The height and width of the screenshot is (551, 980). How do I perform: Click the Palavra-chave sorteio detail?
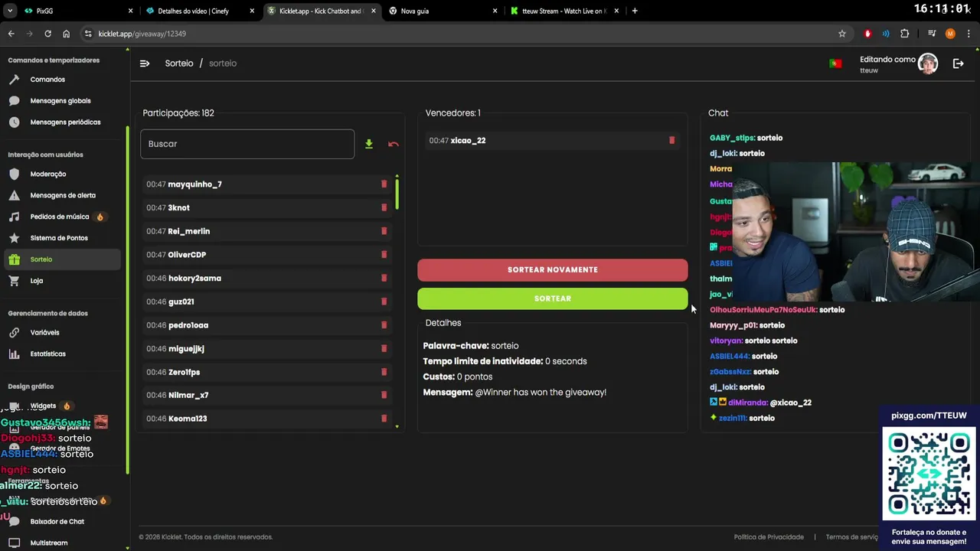471,346
